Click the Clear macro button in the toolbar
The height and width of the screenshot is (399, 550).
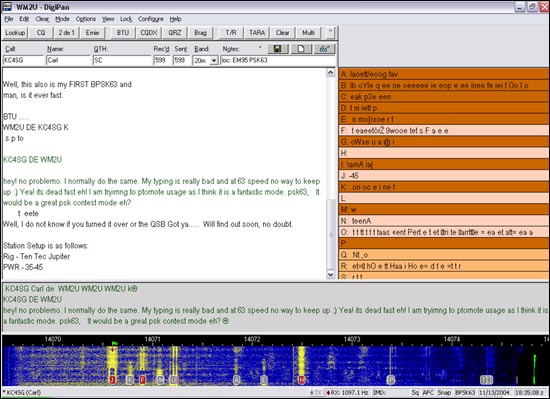pos(282,33)
